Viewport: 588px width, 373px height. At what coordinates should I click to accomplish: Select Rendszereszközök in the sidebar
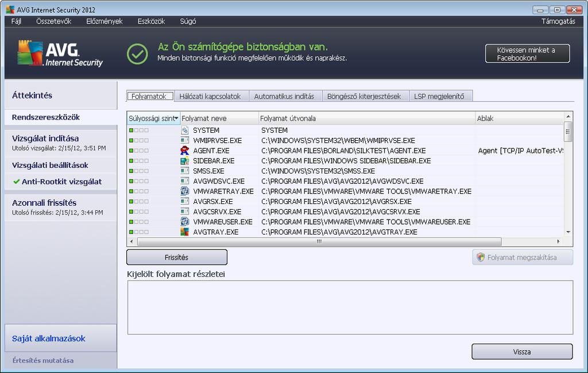[61, 117]
